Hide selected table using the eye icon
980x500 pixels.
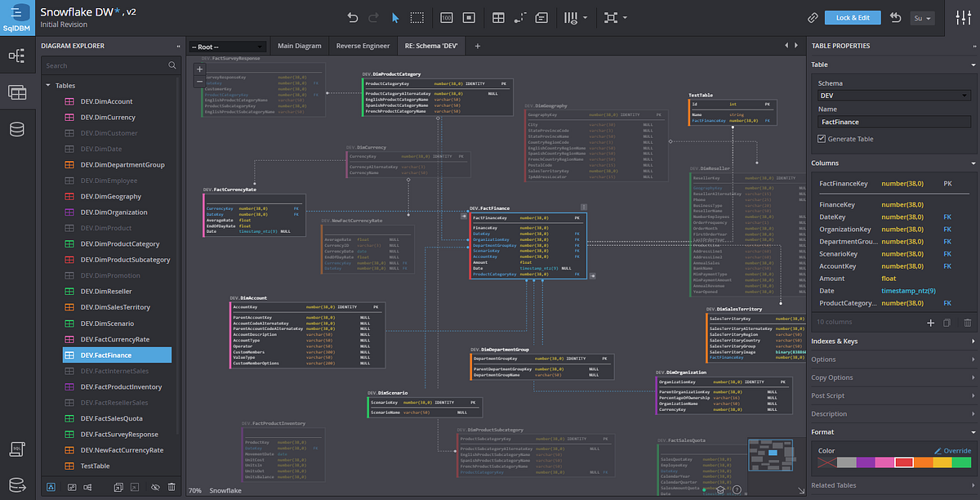pyautogui.click(x=156, y=487)
